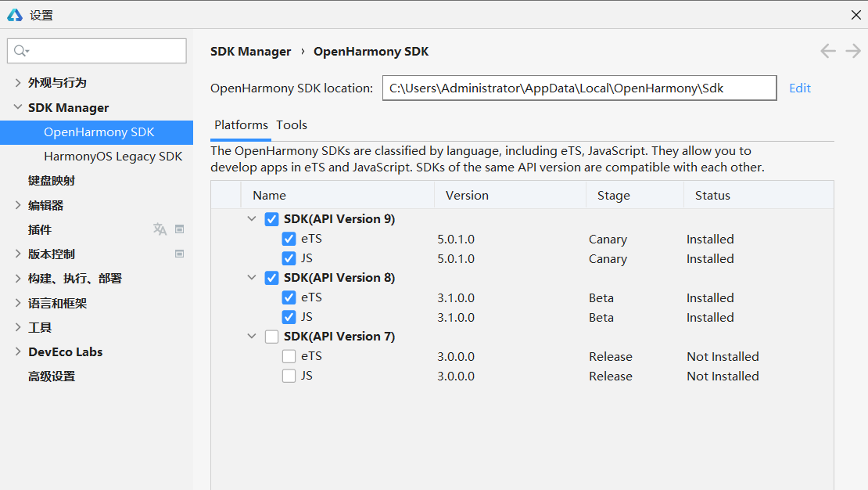Open 高级设置 page
The height and width of the screenshot is (490, 868).
coord(52,377)
